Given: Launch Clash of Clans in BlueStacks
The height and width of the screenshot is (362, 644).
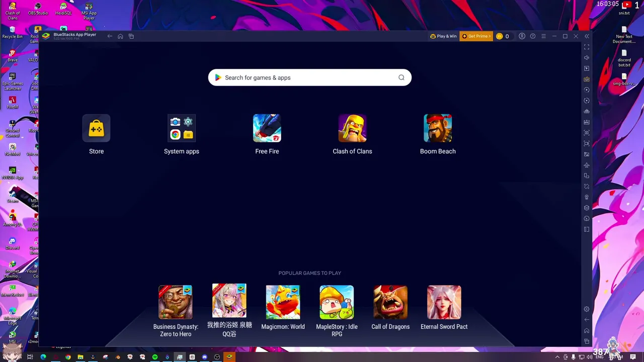Looking at the screenshot, I should pyautogui.click(x=352, y=129).
